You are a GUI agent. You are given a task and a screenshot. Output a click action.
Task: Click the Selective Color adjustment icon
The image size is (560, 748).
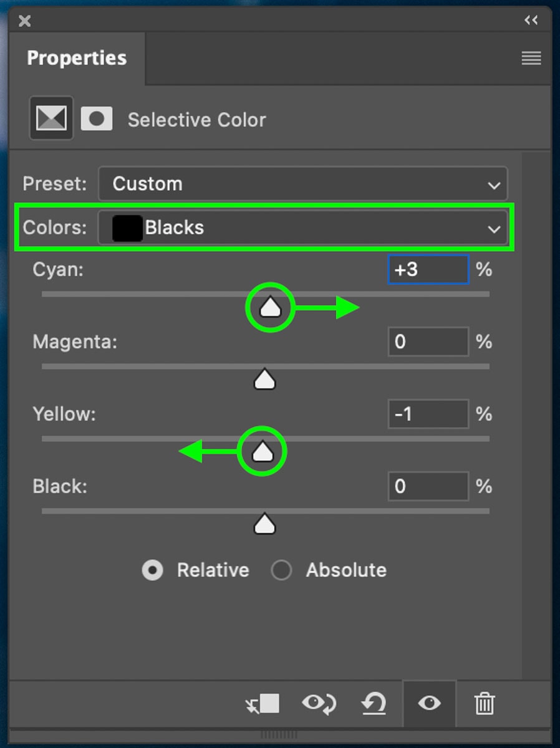51,118
